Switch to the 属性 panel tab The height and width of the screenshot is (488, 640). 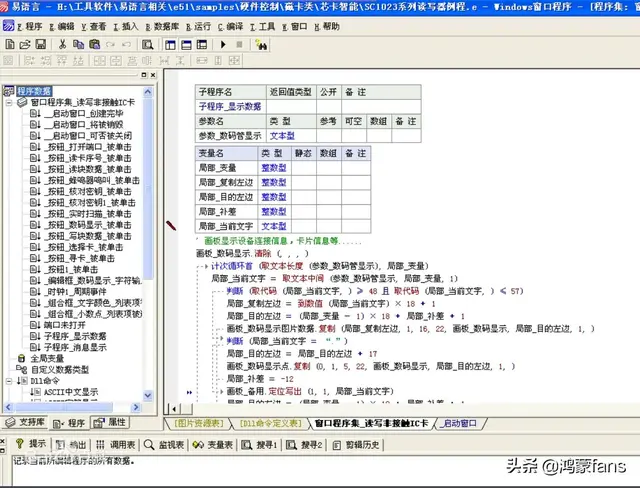pyautogui.click(x=111, y=423)
